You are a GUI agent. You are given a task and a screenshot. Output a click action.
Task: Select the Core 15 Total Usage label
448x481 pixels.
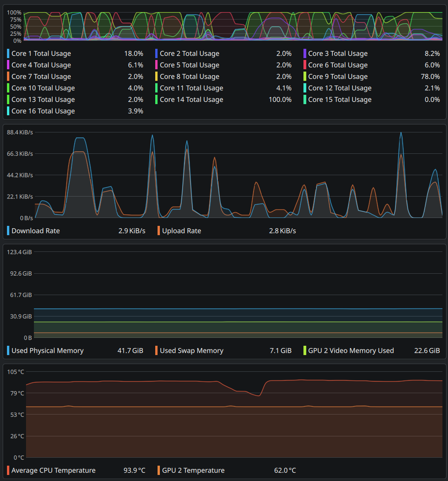click(340, 99)
